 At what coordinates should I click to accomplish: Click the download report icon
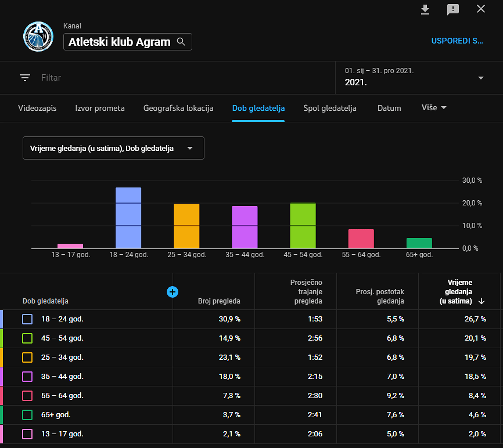425,9
